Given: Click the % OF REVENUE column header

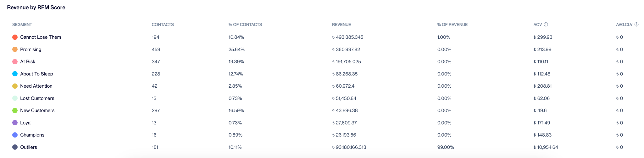Looking at the screenshot, I should click(x=452, y=25).
